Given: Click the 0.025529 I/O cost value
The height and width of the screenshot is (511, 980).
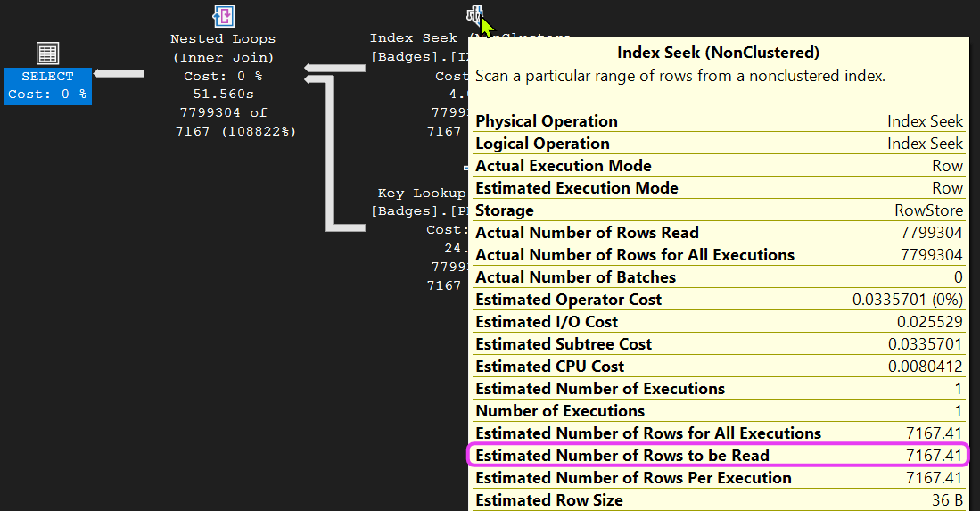Looking at the screenshot, I should (930, 322).
